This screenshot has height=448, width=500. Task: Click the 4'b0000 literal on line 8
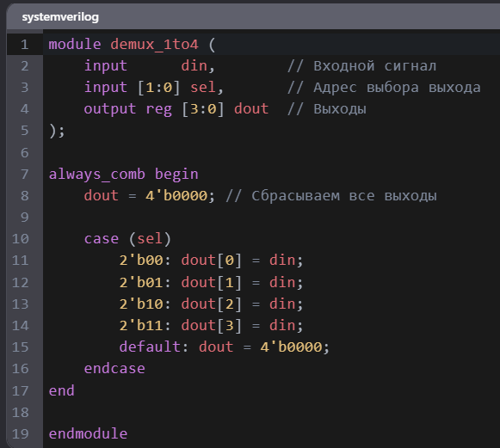click(176, 196)
